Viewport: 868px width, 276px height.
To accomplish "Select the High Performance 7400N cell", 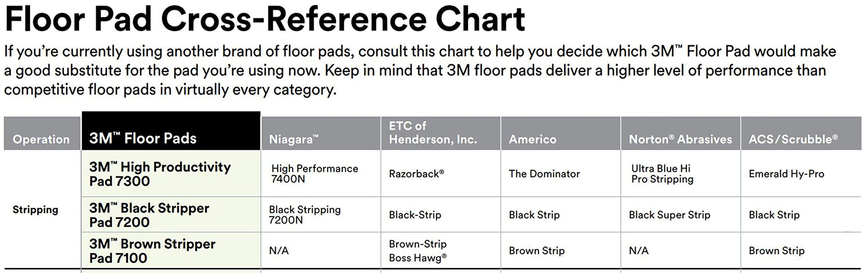I will 314,174.
